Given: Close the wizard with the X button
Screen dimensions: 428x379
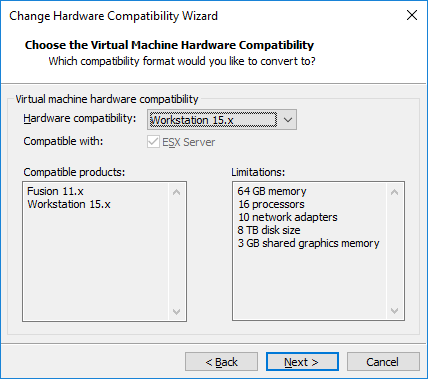Looking at the screenshot, I should pyautogui.click(x=412, y=15).
